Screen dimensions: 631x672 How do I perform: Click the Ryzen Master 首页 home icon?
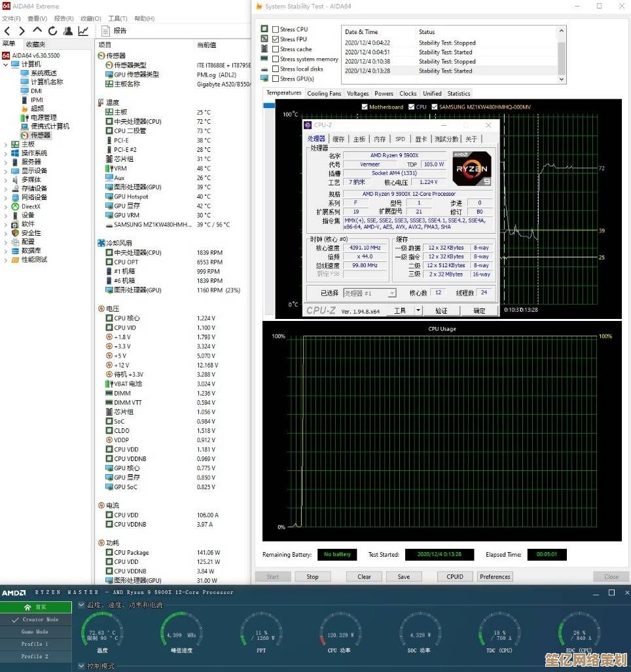pyautogui.click(x=28, y=607)
